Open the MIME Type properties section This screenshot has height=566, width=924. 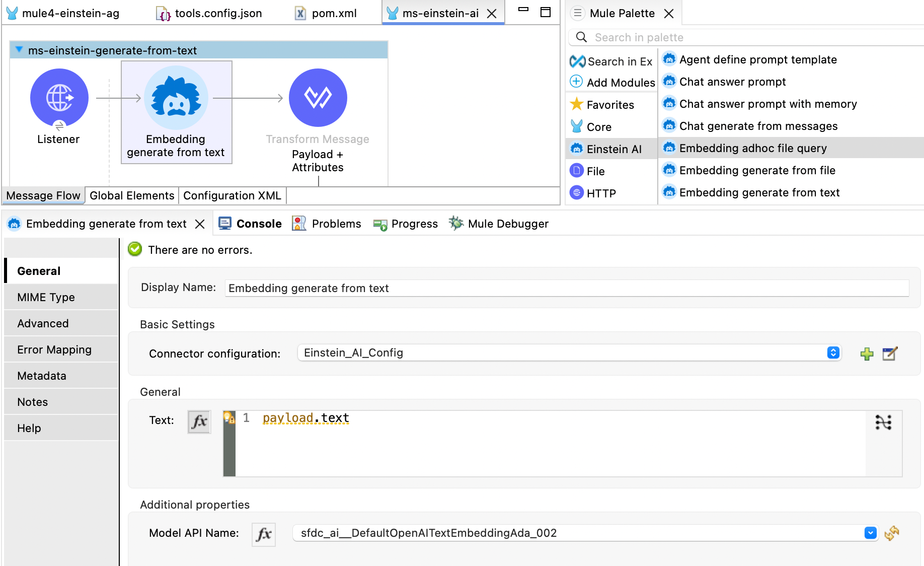tap(61, 297)
